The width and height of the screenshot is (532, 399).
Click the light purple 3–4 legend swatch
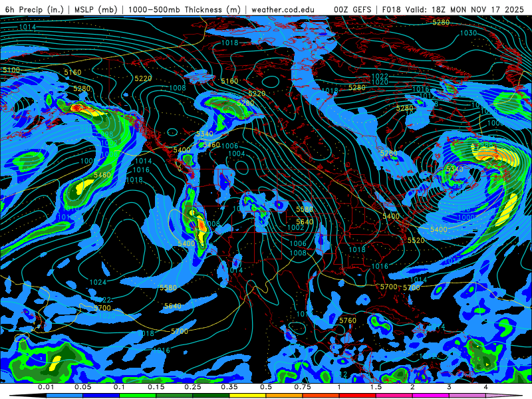click(x=467, y=396)
